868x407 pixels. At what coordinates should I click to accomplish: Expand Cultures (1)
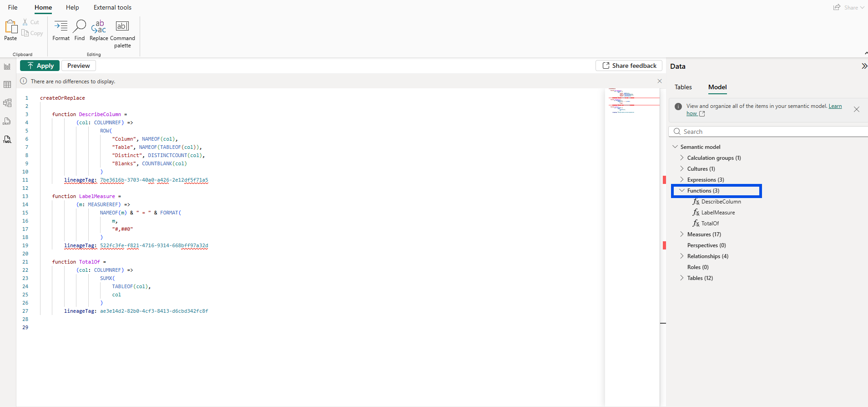pos(682,168)
